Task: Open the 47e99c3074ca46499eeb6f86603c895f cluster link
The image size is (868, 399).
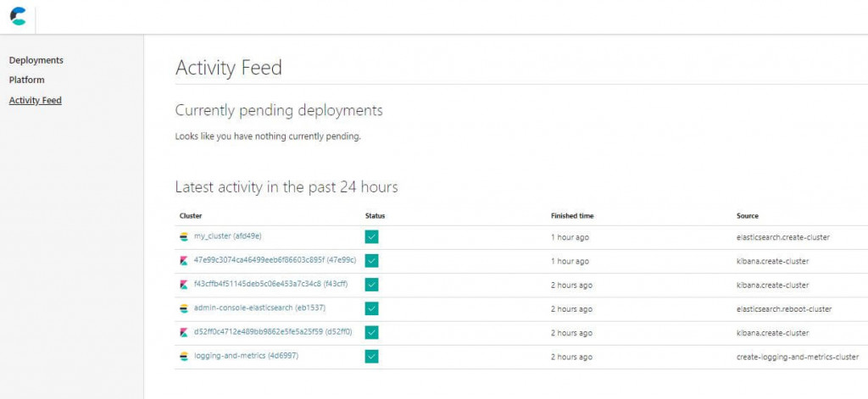Action: [x=275, y=260]
